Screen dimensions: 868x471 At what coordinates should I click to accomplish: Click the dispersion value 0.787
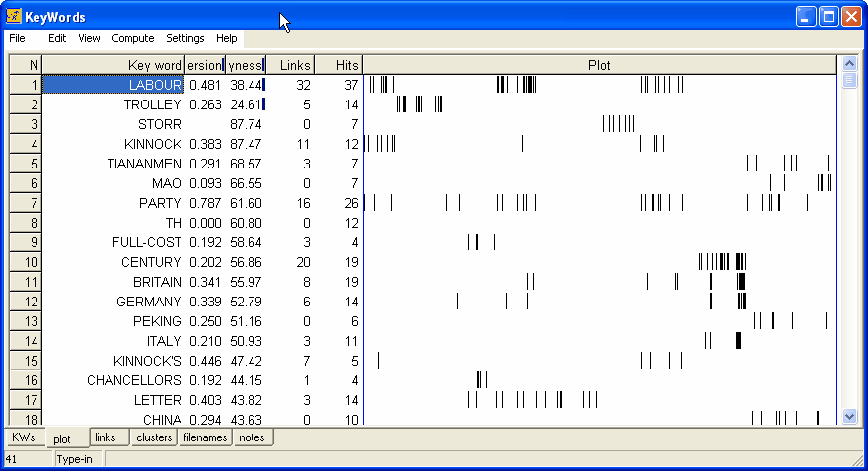click(205, 203)
